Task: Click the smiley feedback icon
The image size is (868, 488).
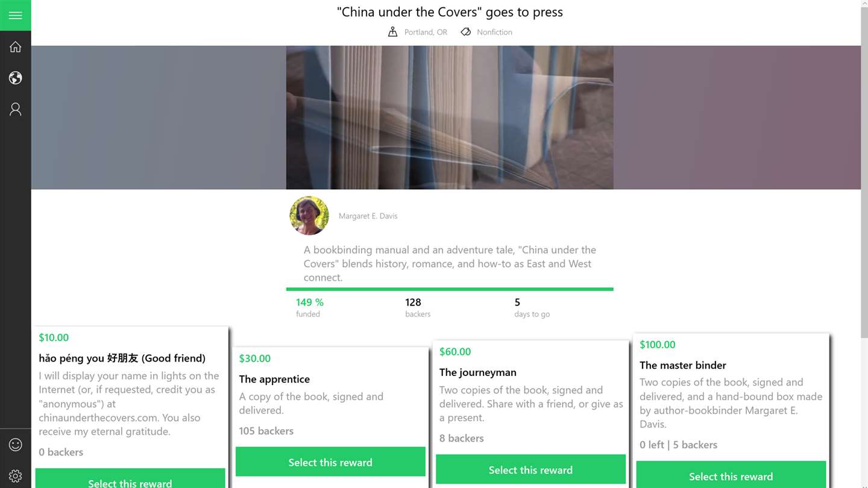Action: 16,445
